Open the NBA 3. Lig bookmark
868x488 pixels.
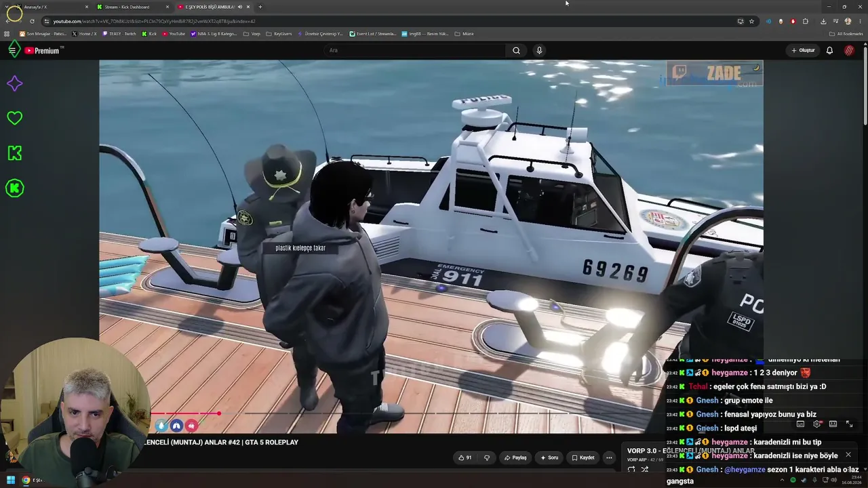[x=214, y=34]
